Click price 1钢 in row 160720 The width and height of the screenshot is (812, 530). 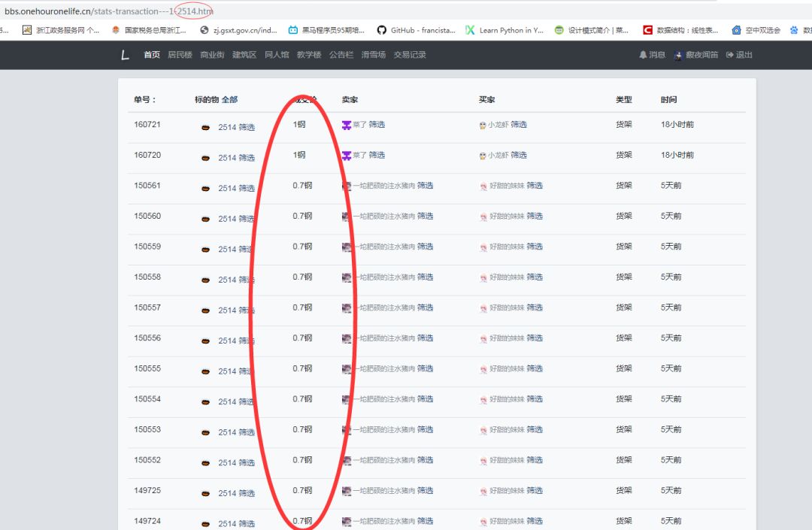[299, 155]
